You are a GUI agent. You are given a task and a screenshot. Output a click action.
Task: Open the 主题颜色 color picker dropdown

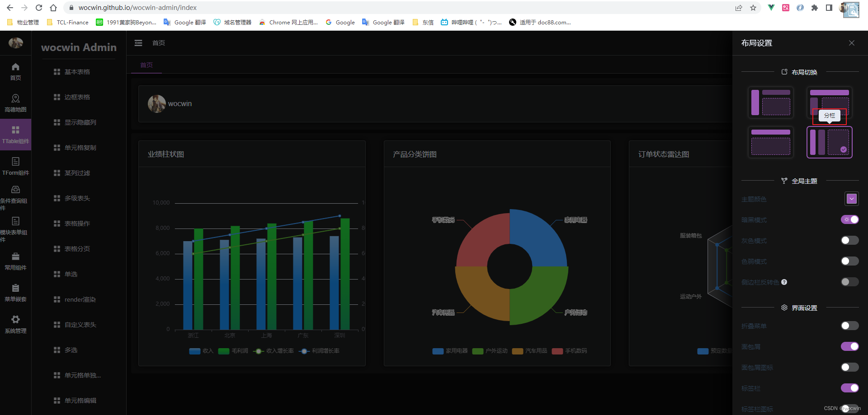click(x=852, y=199)
